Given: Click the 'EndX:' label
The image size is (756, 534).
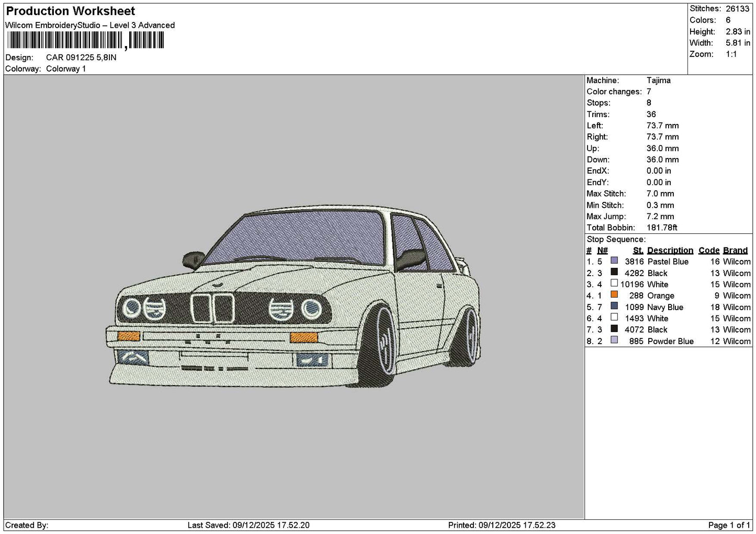Looking at the screenshot, I should (x=598, y=171).
